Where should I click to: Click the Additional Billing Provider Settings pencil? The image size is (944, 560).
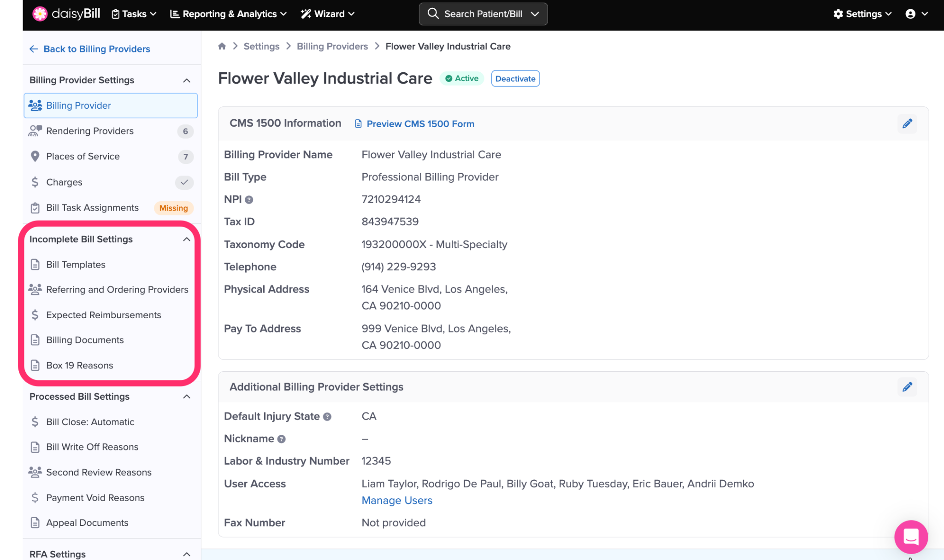pos(907,387)
